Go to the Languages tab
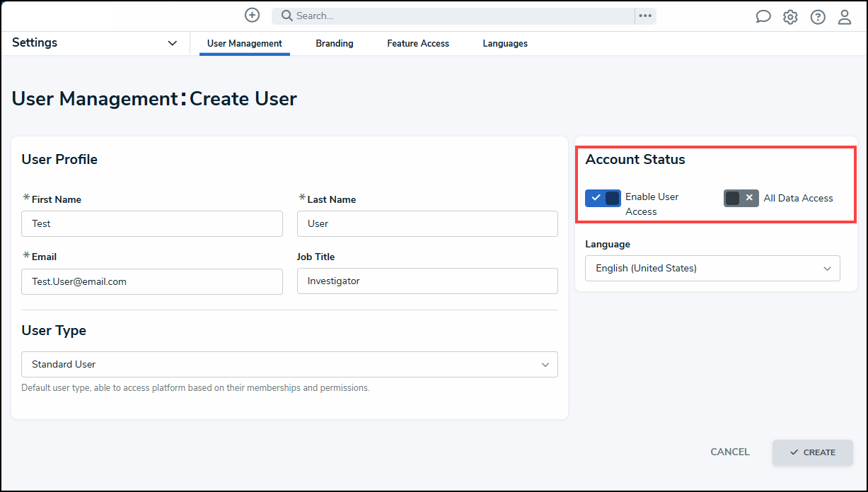The width and height of the screenshot is (868, 492). (505, 43)
